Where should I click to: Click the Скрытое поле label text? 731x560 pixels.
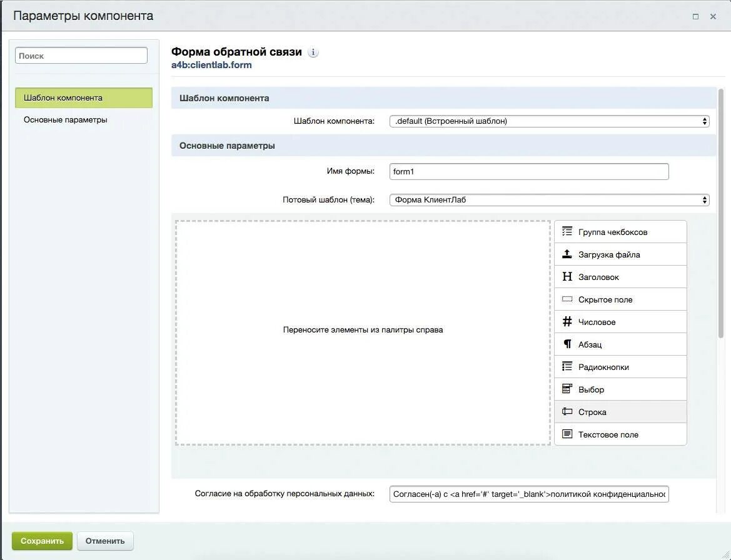(605, 299)
